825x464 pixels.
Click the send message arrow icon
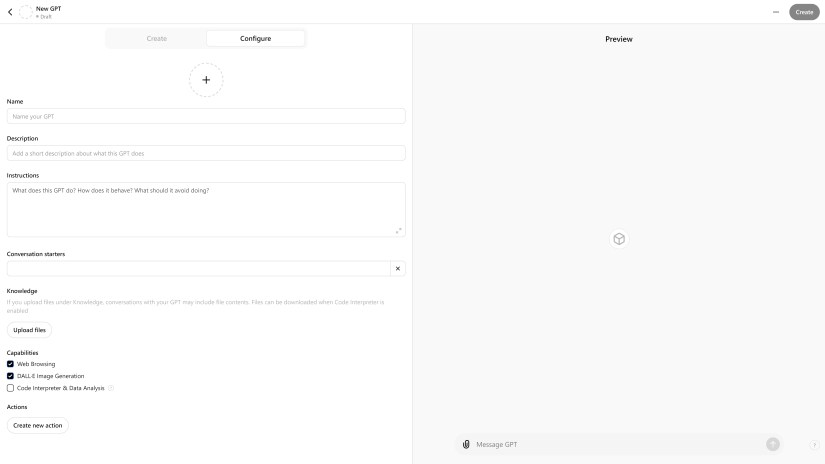(772, 445)
